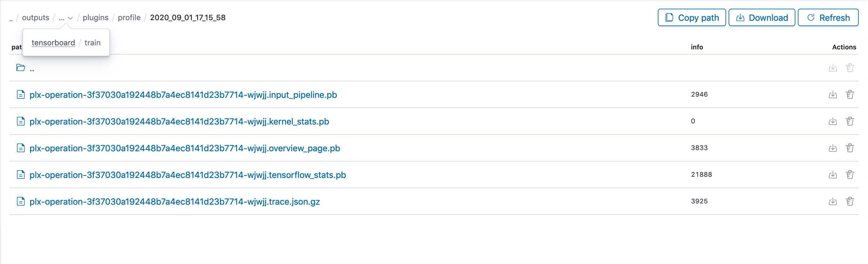
Task: Download the input_pipeline.pb file via row icon
Action: tap(833, 94)
